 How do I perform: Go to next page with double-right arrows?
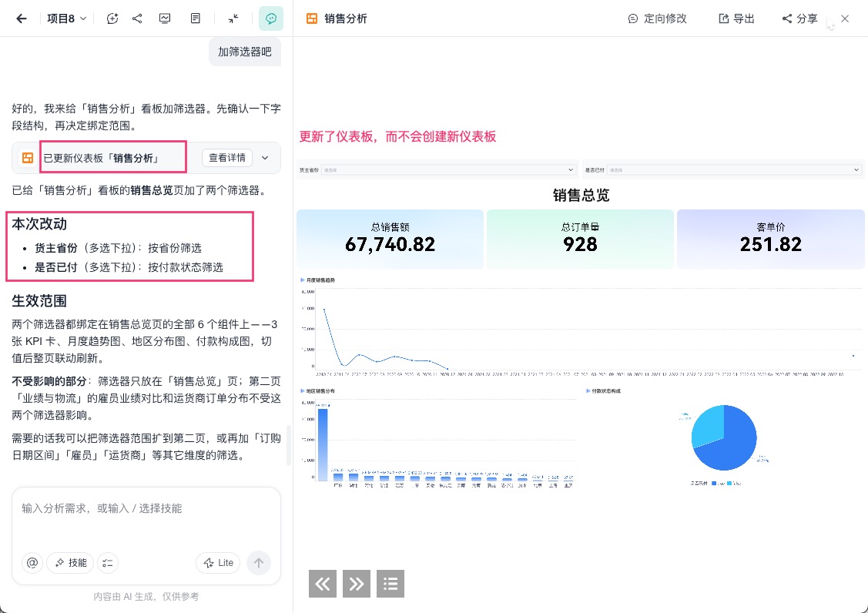click(x=357, y=584)
